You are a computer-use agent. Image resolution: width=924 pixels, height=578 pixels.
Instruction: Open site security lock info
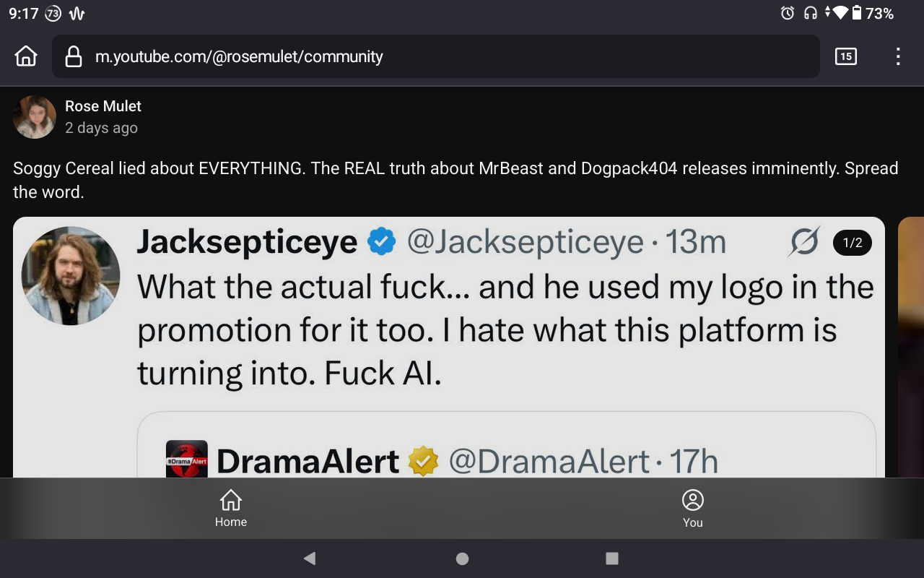(73, 56)
